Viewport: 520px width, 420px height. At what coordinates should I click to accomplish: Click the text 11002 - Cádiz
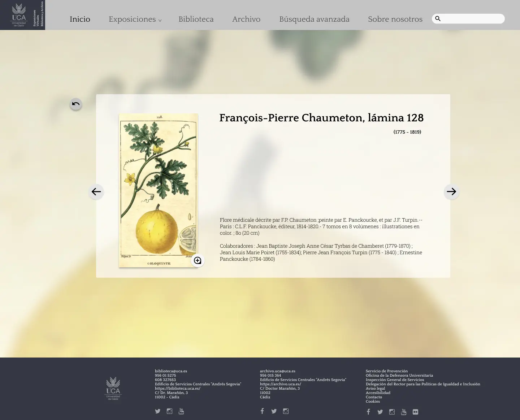click(x=167, y=397)
